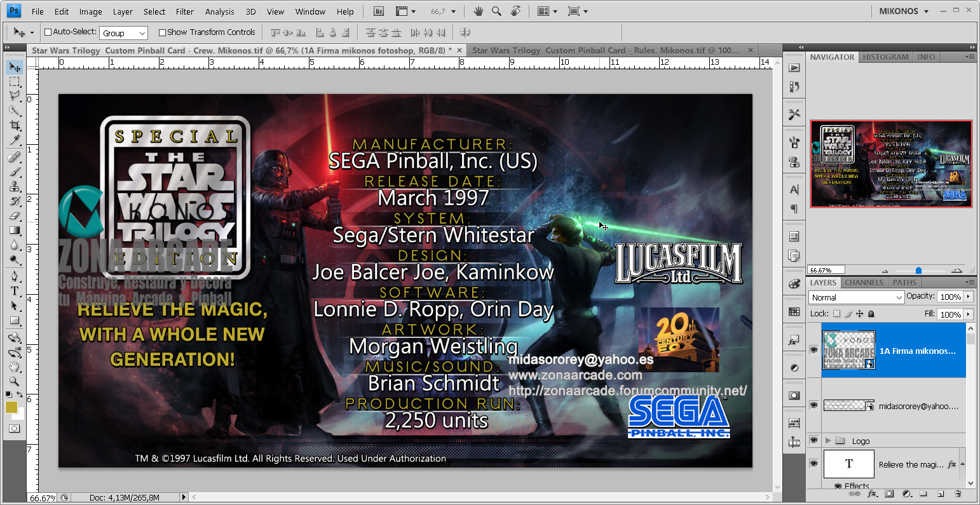Open the Filter menu

(185, 11)
